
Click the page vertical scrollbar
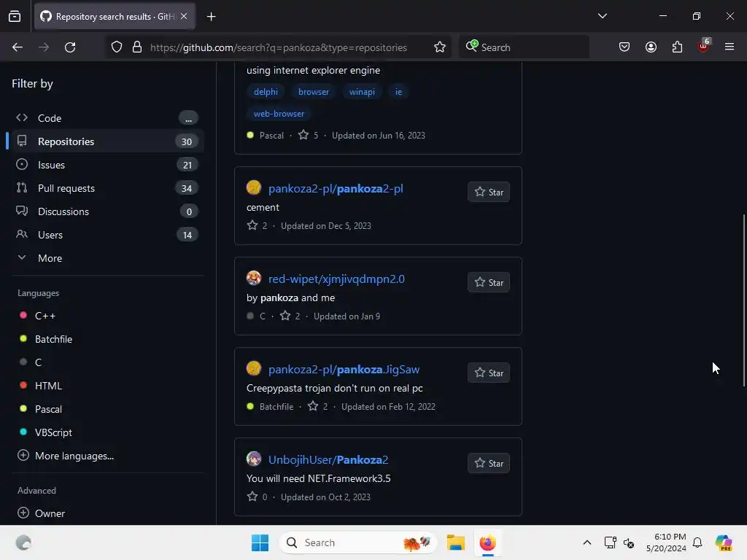744,300
